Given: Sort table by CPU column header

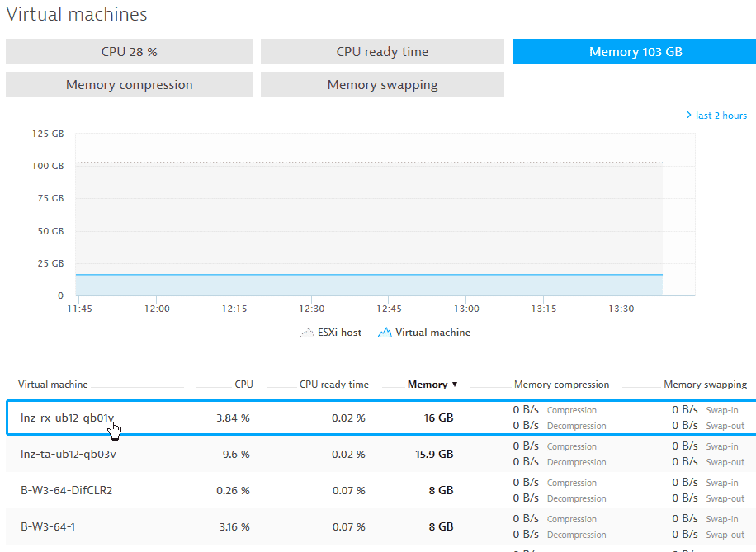Looking at the screenshot, I should click(243, 385).
